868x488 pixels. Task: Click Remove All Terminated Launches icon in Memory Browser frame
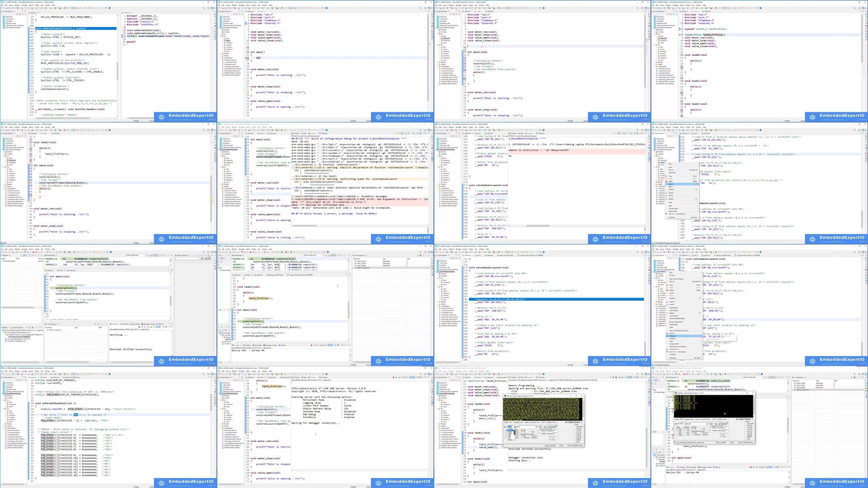click(145, 327)
